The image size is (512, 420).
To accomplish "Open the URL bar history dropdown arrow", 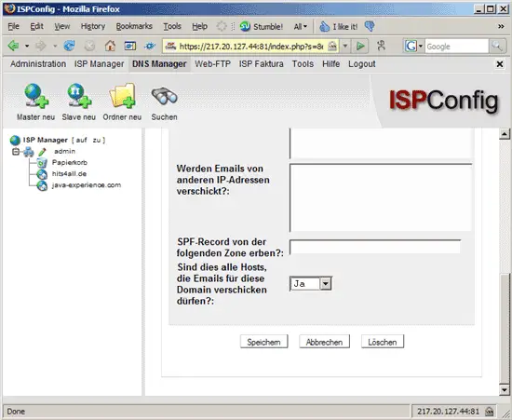I will 345,46.
